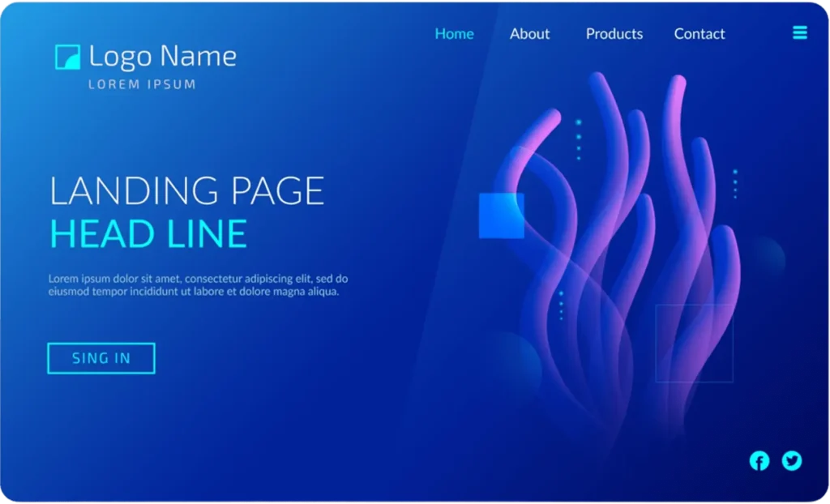Click the LOREM IPSUM tagline under logo
830x504 pixels.
[142, 84]
